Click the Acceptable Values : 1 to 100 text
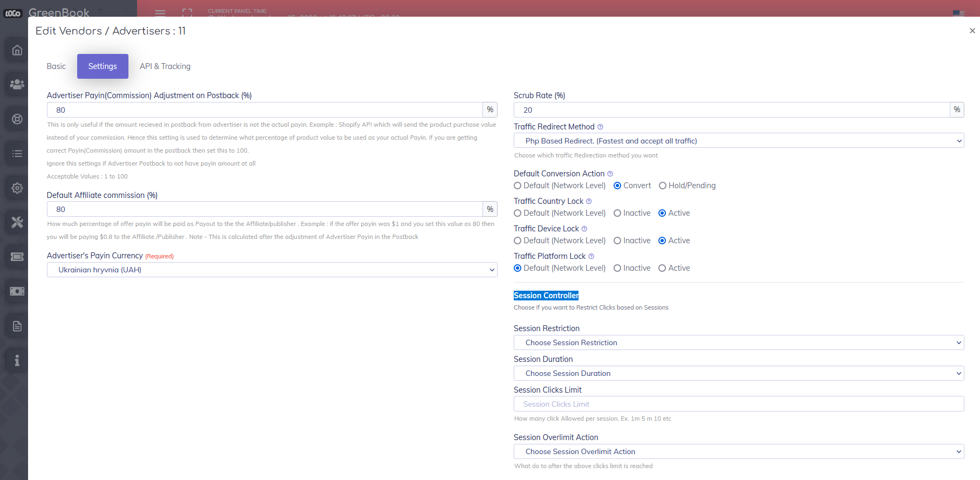This screenshot has width=980, height=480. coord(87,176)
